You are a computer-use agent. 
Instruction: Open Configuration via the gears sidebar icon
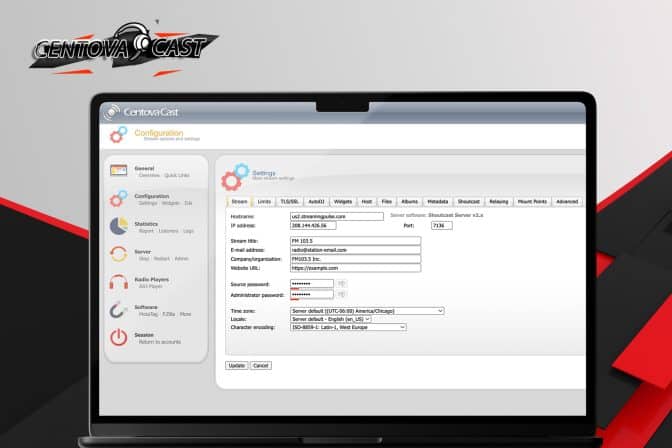point(119,199)
